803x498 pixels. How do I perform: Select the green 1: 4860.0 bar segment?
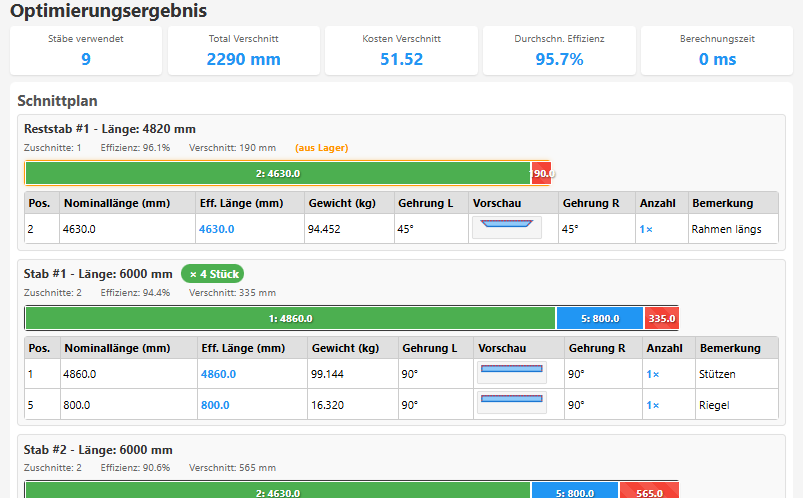(290, 319)
